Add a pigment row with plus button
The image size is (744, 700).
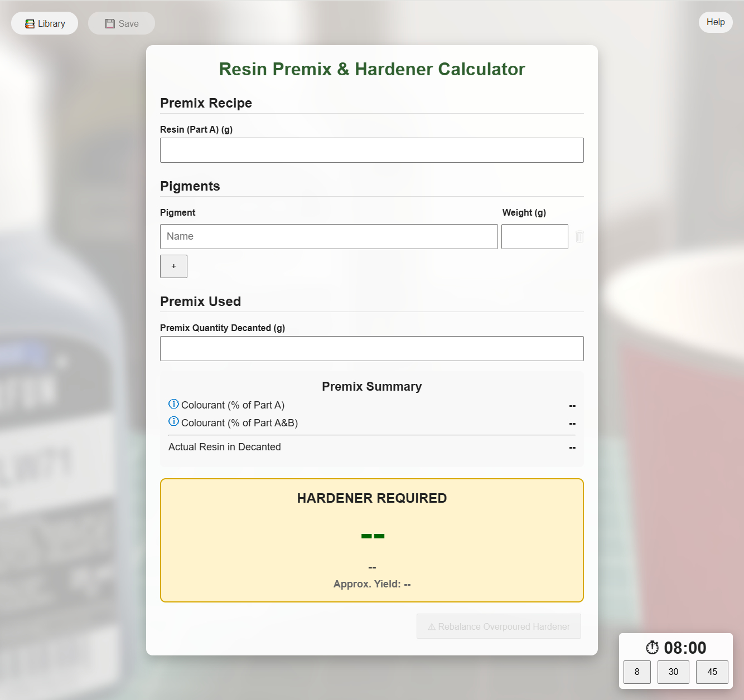pyautogui.click(x=173, y=266)
